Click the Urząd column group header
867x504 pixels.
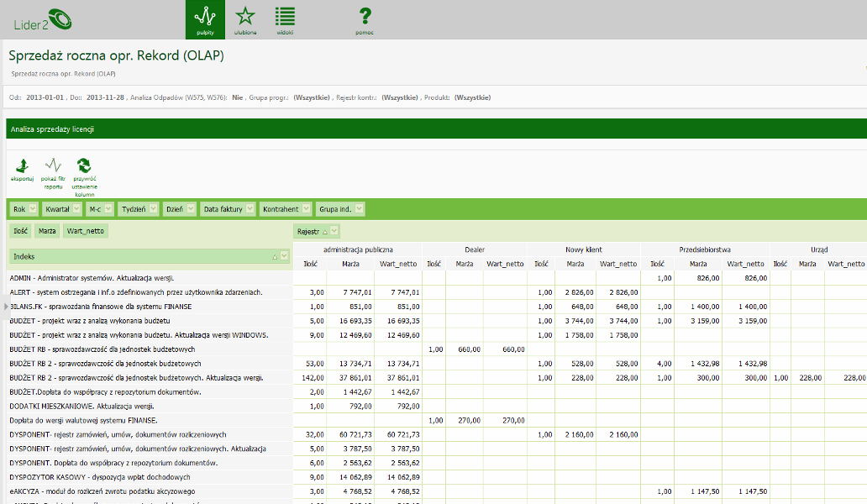819,249
